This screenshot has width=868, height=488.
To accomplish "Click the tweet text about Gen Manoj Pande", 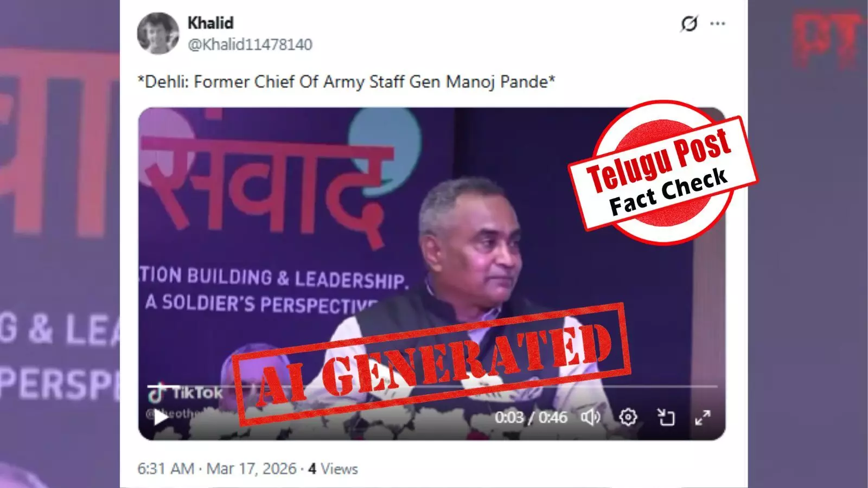I will (x=346, y=82).
